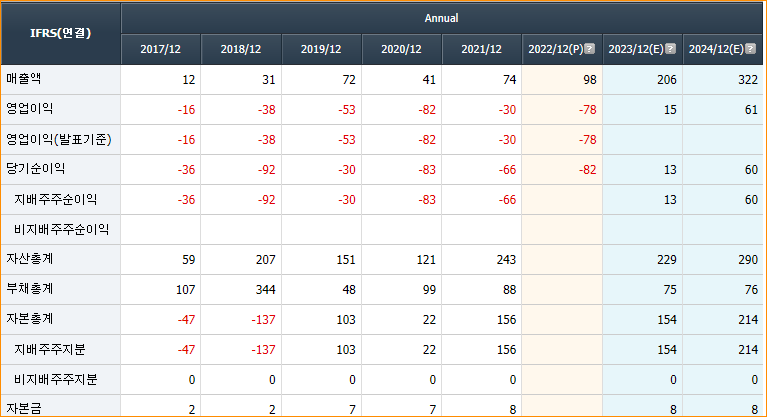Click the 2020/12 column header
The width and height of the screenshot is (767, 417).
[x=401, y=49]
